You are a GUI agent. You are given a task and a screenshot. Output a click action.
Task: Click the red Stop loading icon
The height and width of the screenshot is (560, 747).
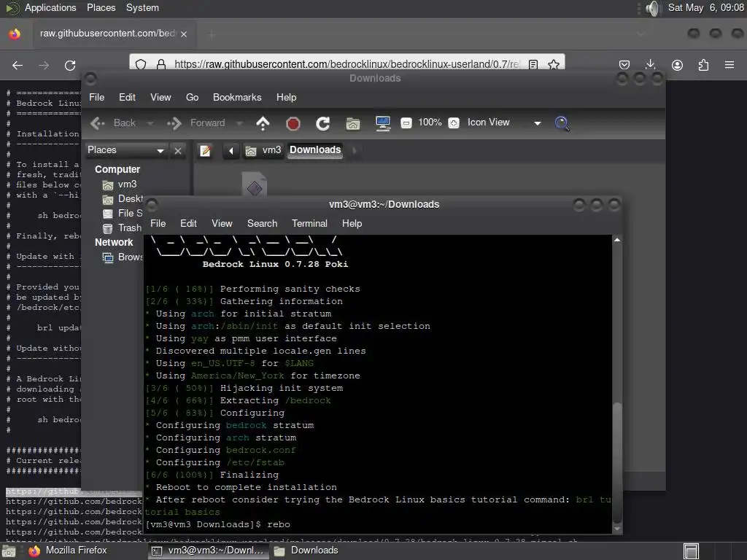click(x=293, y=124)
